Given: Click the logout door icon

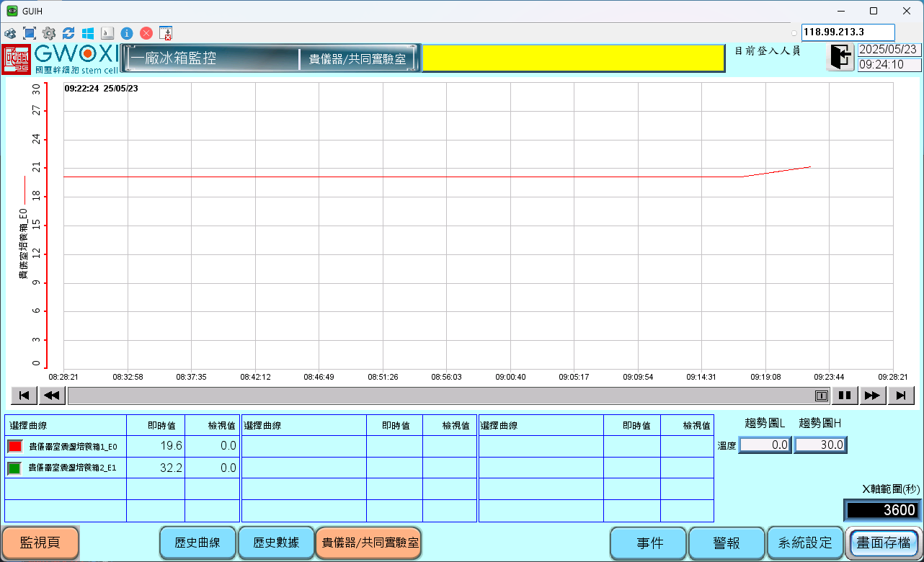Looking at the screenshot, I should click(840, 57).
